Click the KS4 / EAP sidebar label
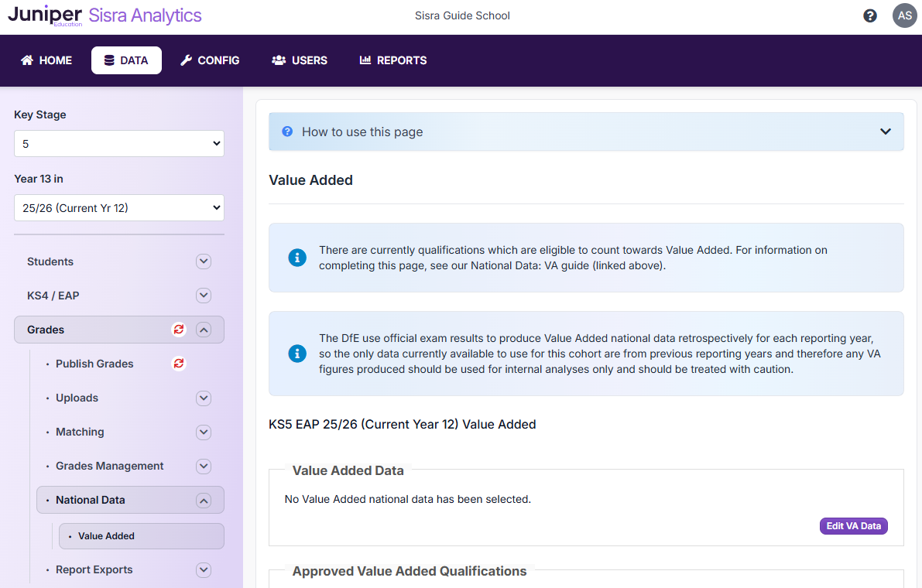Screen dimensions: 922x588 53,296
